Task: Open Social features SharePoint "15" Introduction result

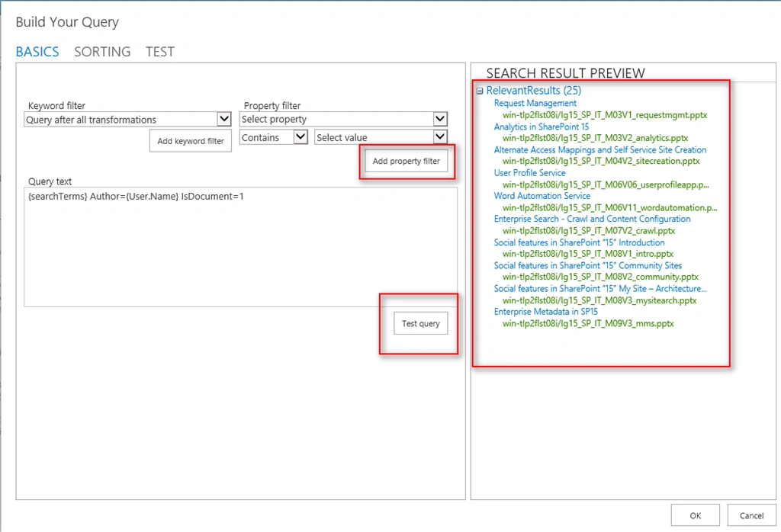Action: (579, 242)
